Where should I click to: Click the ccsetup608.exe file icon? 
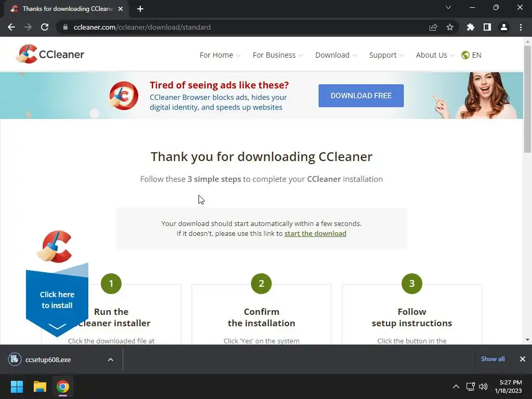tap(15, 360)
